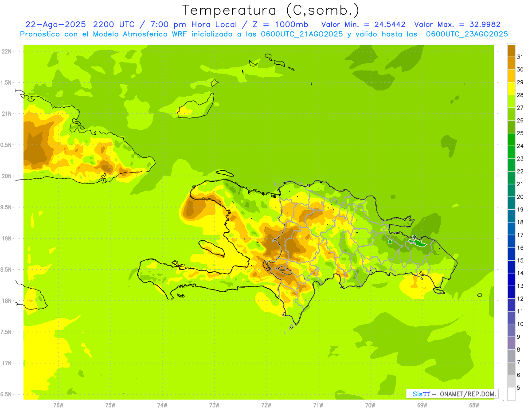Click the 'Valor Max. = 32.9982' readout

[x=457, y=24]
